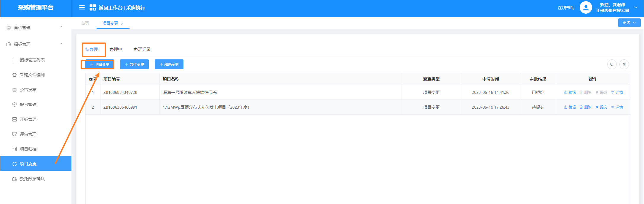
Task: Open 采购文件编制 in sidebar
Action: pos(32,75)
